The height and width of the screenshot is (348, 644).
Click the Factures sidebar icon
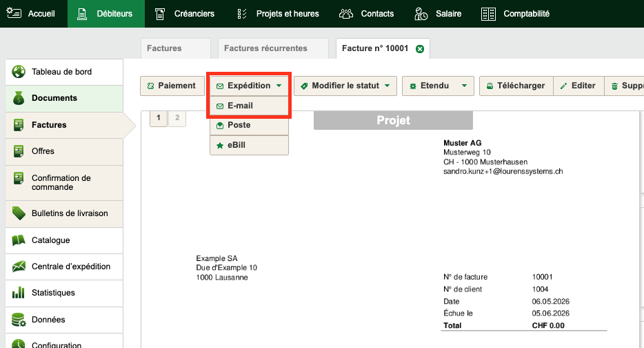pyautogui.click(x=19, y=125)
